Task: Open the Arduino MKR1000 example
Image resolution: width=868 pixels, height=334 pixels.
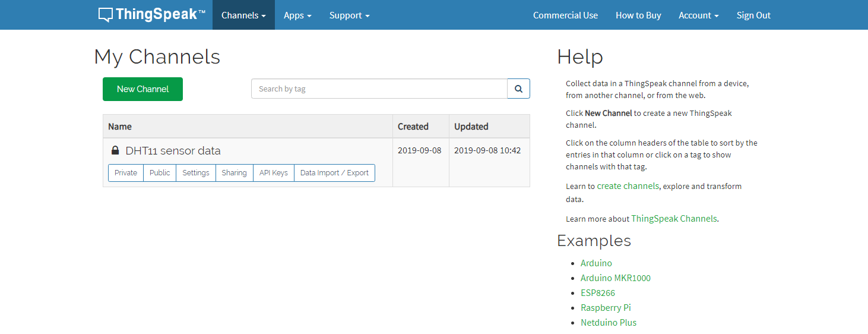Action: [x=616, y=278]
